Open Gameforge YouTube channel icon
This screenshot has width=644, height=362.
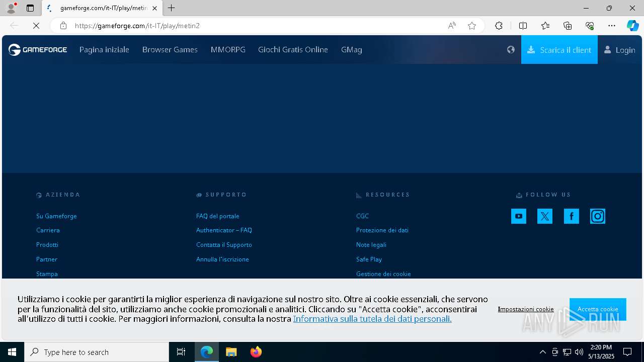[x=518, y=216]
